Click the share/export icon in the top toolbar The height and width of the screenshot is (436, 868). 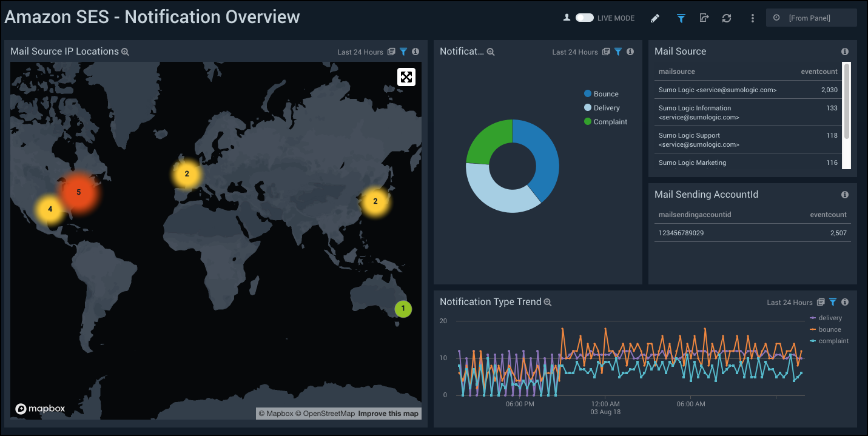pos(703,18)
